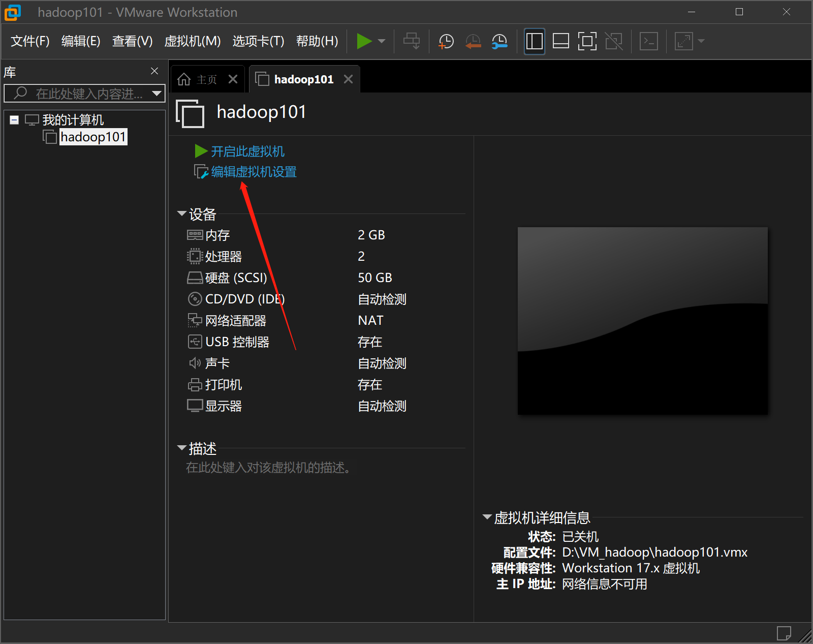The image size is (813, 644).
Task: Collapse the 虚拟机详细信息 section
Action: pyautogui.click(x=487, y=517)
